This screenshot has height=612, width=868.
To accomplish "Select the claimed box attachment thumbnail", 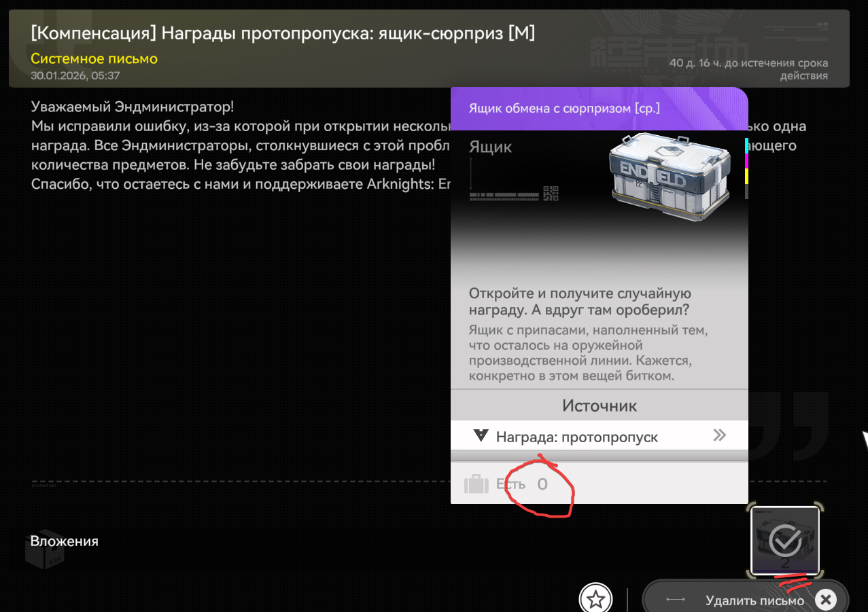I will [785, 541].
